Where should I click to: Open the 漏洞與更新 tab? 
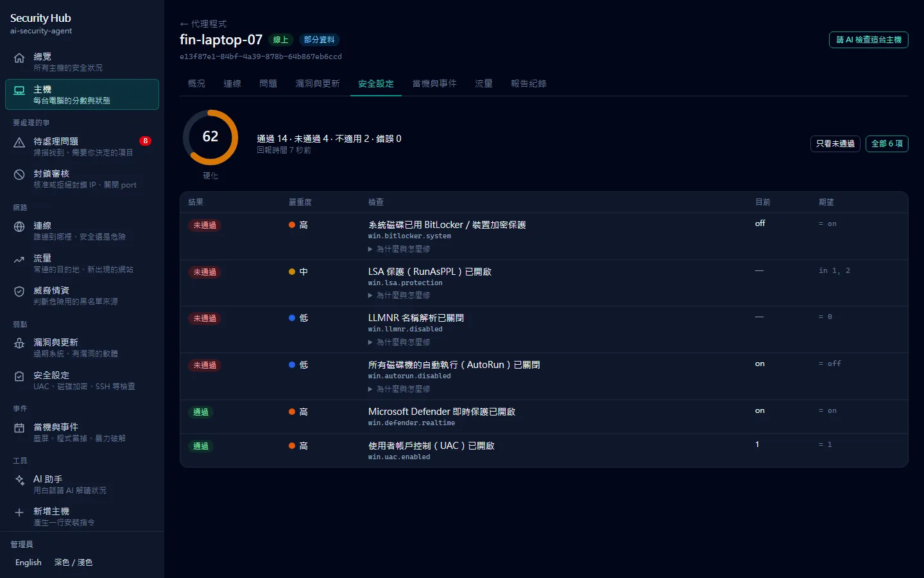click(x=318, y=83)
